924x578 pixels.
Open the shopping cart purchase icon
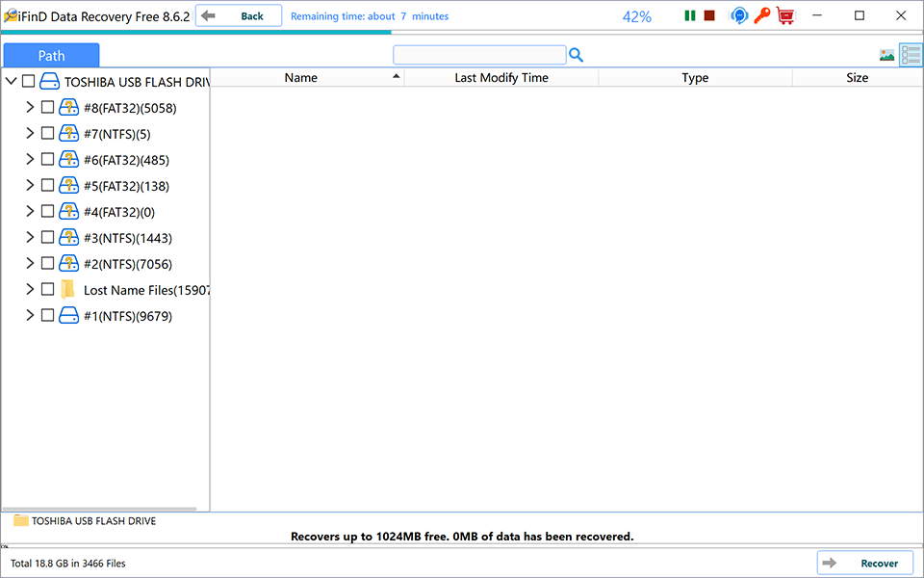tap(785, 15)
